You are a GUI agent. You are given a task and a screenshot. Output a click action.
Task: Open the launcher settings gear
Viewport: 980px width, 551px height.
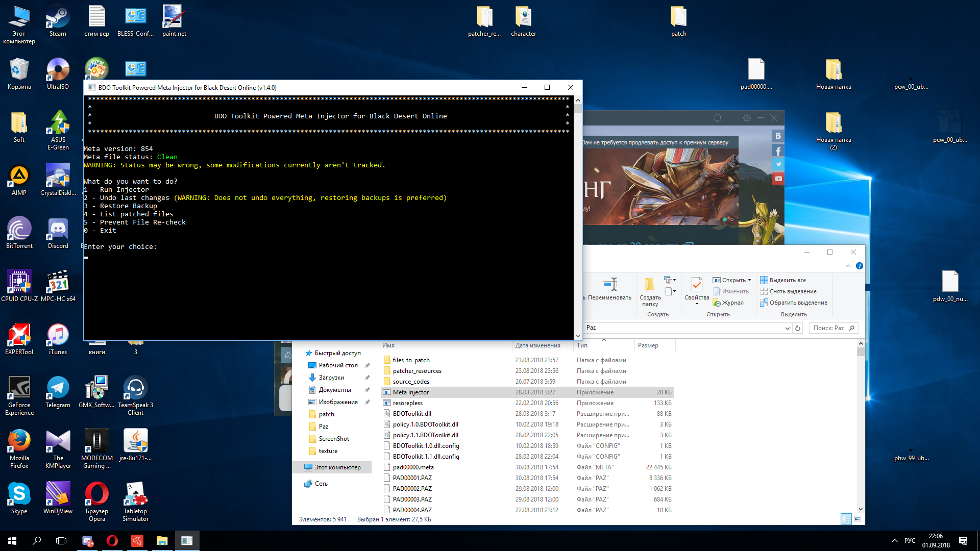pos(747,118)
